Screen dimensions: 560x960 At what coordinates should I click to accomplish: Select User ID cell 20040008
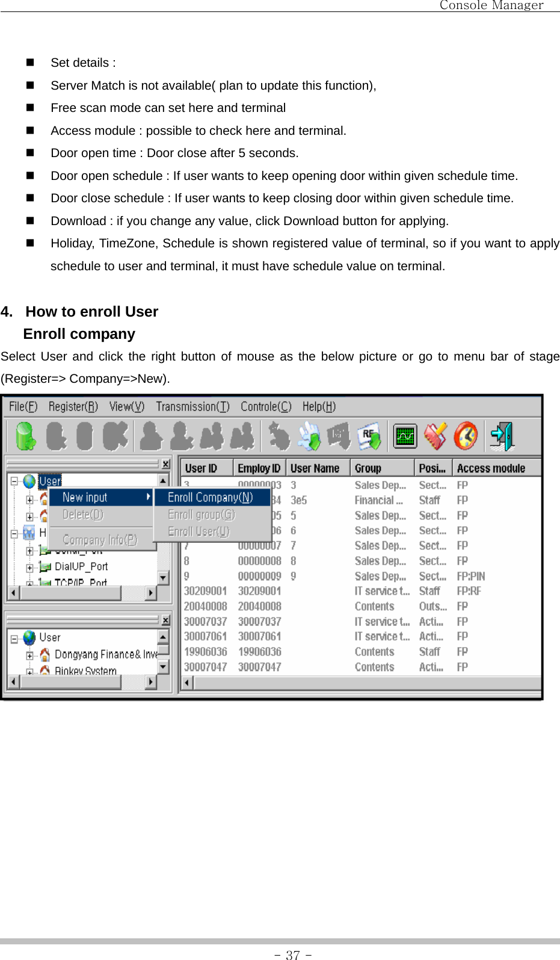[x=206, y=606]
